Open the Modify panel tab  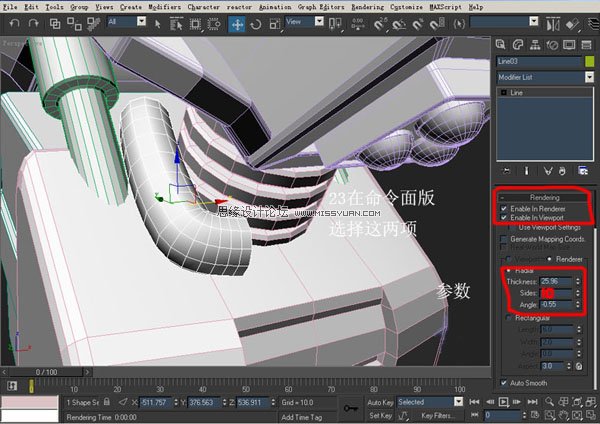coord(517,45)
